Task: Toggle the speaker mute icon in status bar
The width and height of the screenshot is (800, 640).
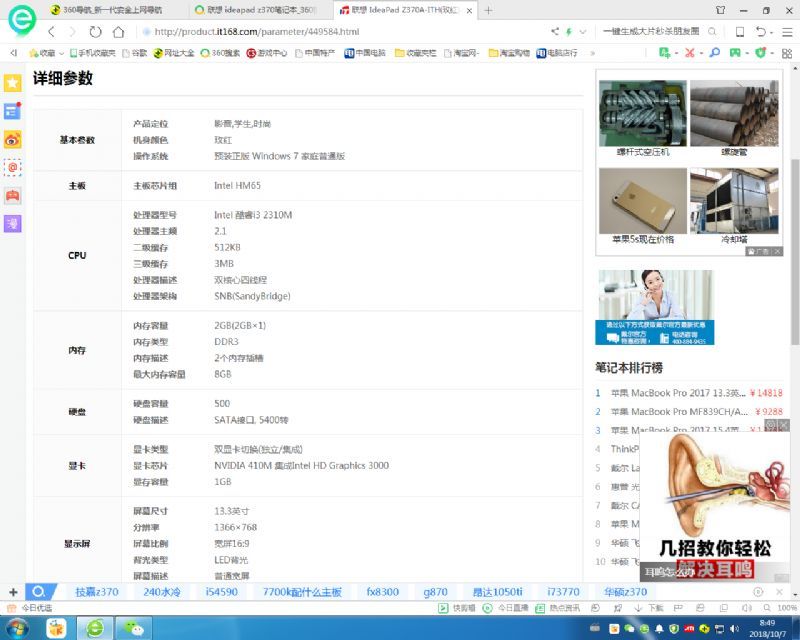Action: pos(746,608)
